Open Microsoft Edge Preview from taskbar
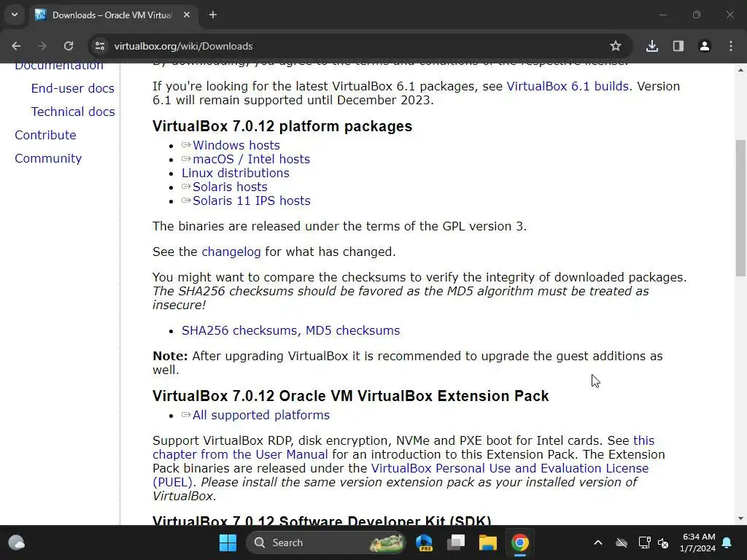 tap(424, 542)
